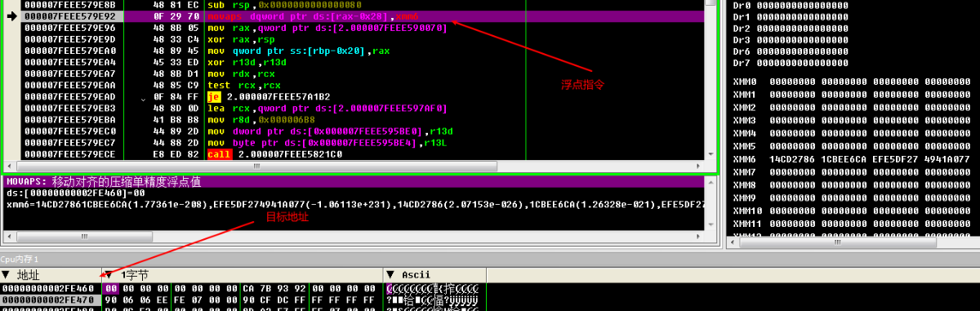Click the XMM1 register row
980x311 pixels.
click(x=852, y=95)
